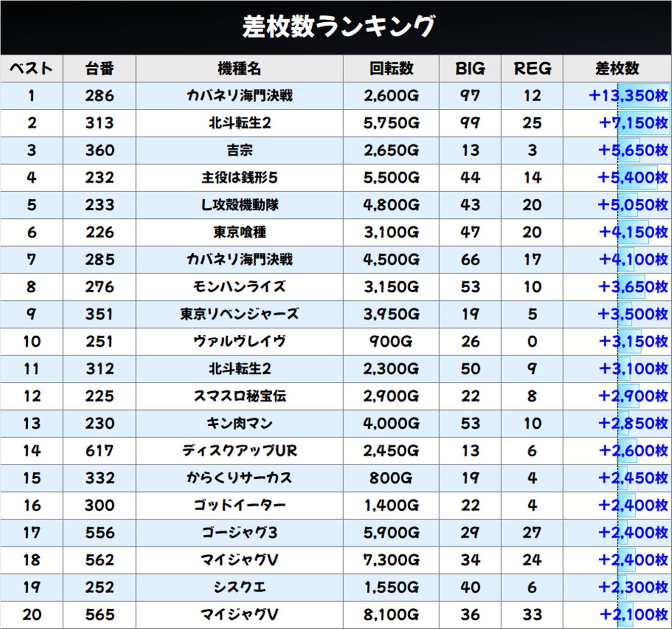This screenshot has height=629, width=672.
Task: Select the 東京喰種 cell
Action: (x=239, y=232)
